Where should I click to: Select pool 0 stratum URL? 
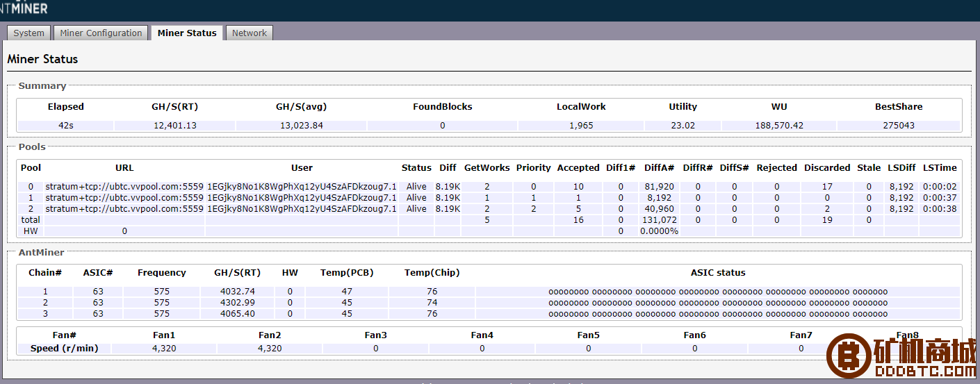124,187
